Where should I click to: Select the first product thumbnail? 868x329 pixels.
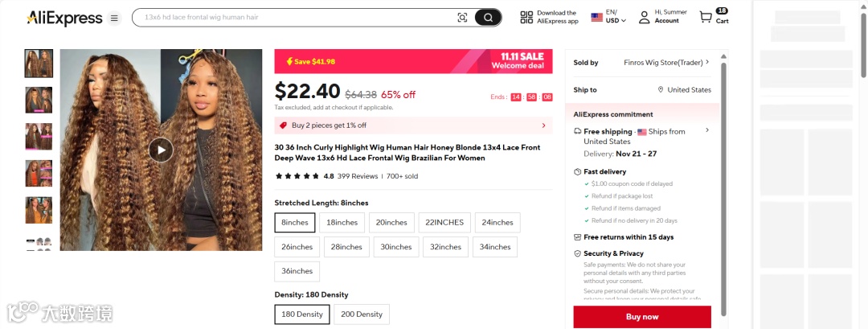[39, 63]
